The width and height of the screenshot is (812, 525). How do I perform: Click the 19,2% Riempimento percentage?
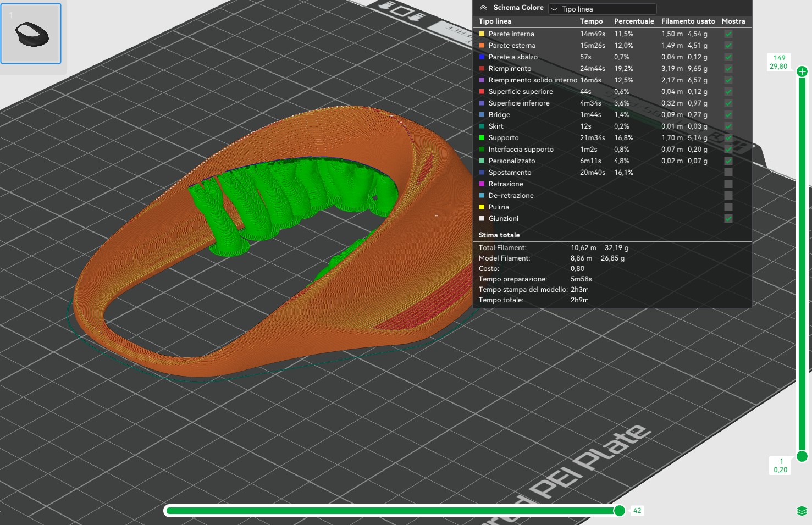(x=623, y=68)
